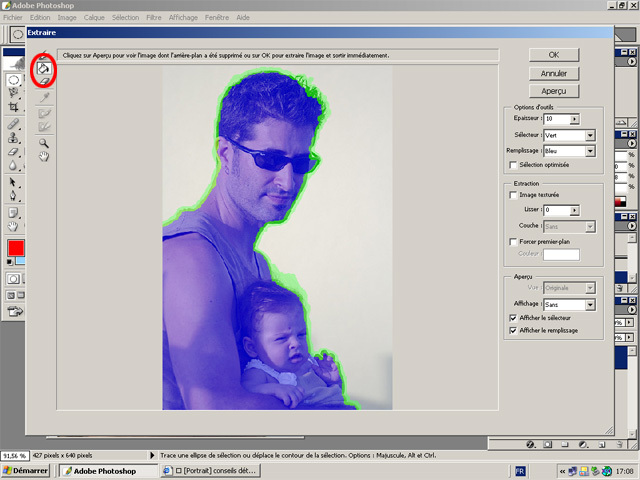Viewport: 640px width, 480px height.
Task: Select the Hand tool in Photoshop toolbox
Action: [13, 226]
